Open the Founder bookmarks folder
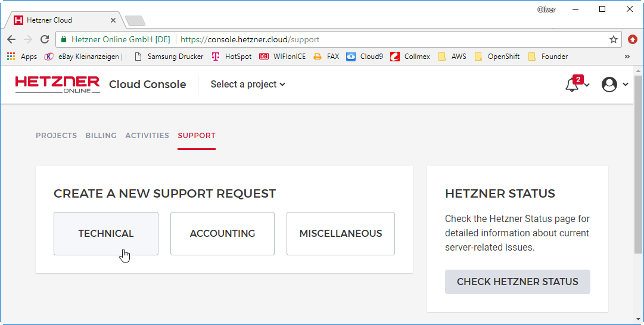 548,57
